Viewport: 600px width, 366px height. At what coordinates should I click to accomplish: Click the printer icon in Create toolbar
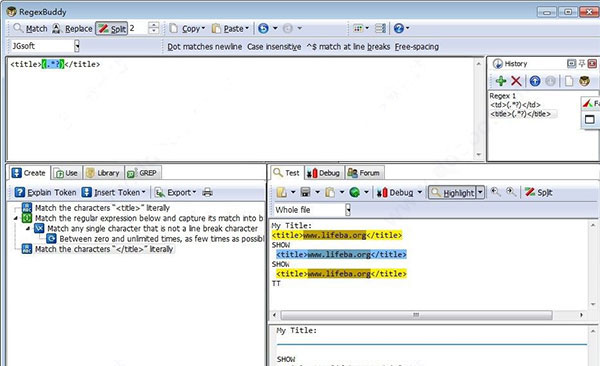[x=207, y=192]
